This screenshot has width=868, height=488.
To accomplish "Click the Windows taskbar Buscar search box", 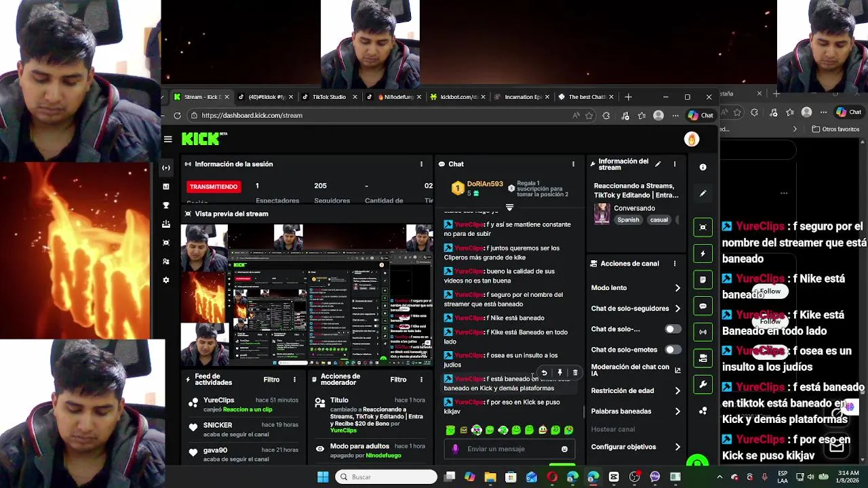I will (x=387, y=477).
